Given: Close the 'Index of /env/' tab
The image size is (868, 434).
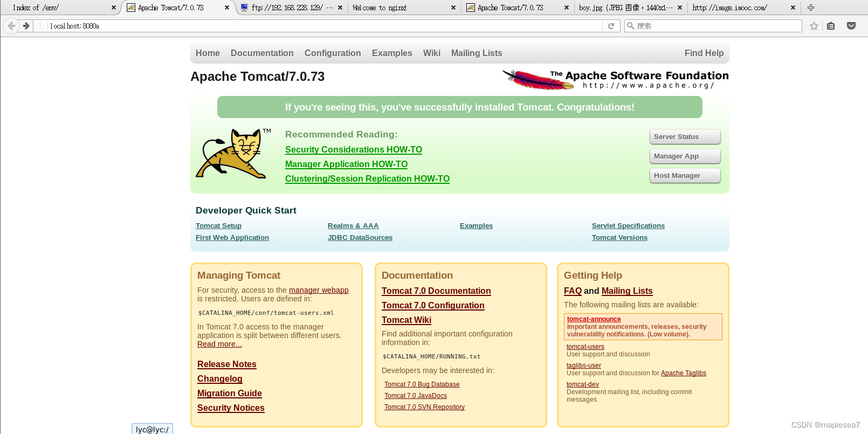Looking at the screenshot, I should [114, 8].
